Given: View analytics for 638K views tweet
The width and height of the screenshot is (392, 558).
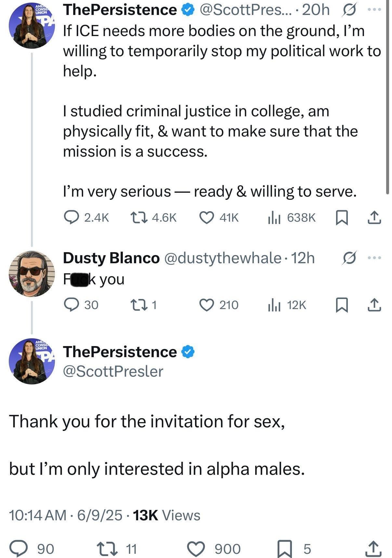Looking at the screenshot, I should coord(274,217).
